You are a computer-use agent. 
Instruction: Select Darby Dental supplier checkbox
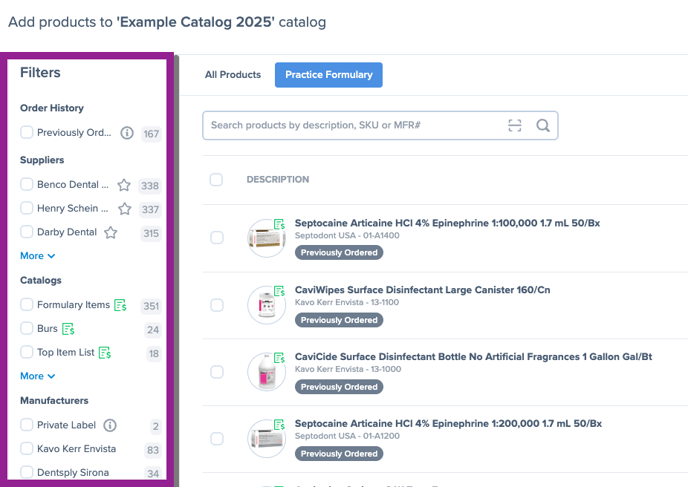pos(27,231)
